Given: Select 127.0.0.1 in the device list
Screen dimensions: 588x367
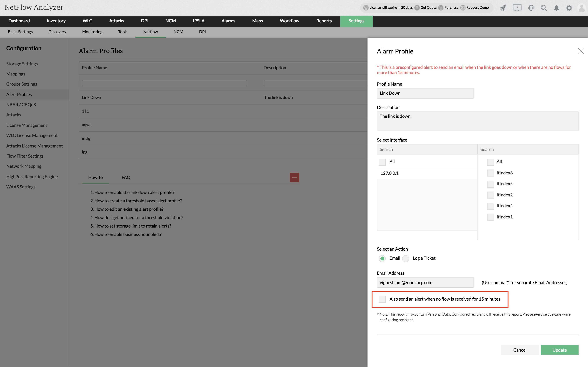Looking at the screenshot, I should pyautogui.click(x=389, y=173).
